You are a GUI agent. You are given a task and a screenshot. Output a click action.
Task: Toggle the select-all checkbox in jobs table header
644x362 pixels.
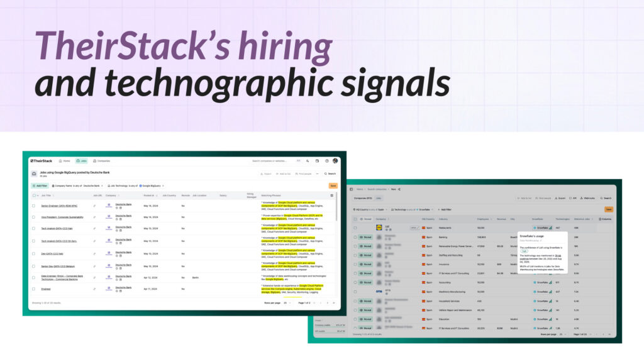click(34, 196)
